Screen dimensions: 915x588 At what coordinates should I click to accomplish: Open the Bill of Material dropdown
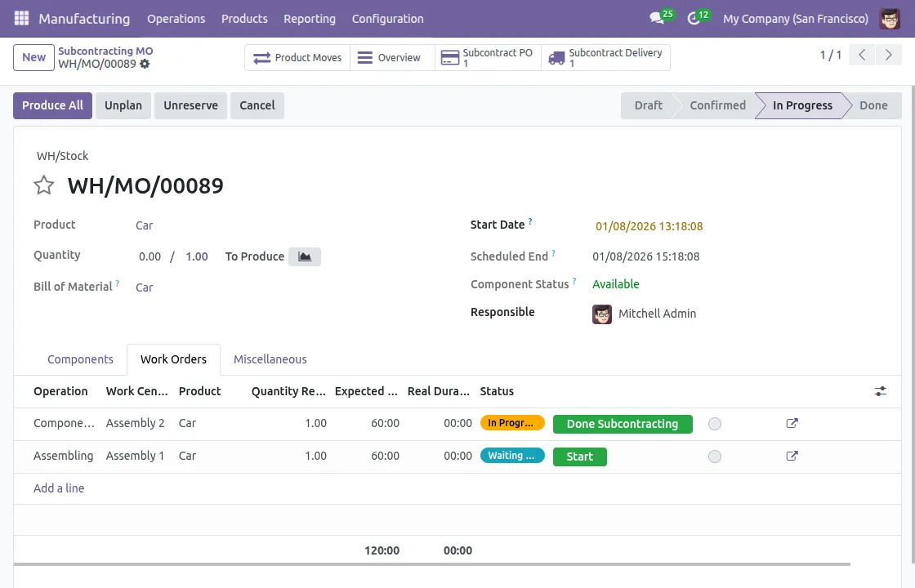pos(145,287)
